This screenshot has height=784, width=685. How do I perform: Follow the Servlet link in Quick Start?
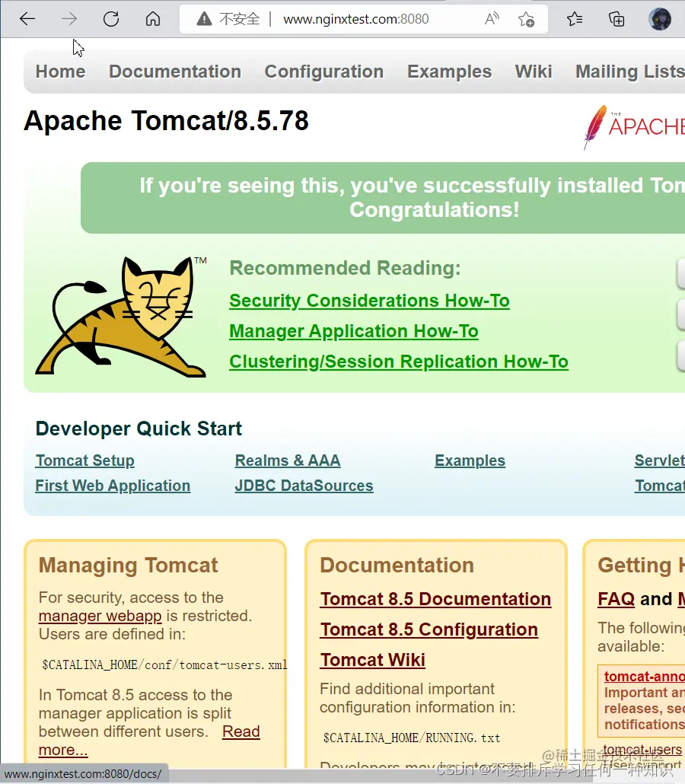click(659, 461)
